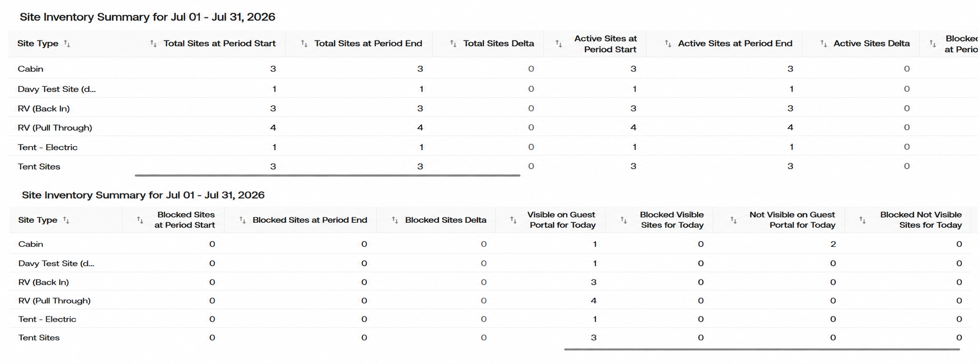The width and height of the screenshot is (980, 364).
Task: Click sort icon for Total Sites at Period Start
Action: [x=153, y=43]
